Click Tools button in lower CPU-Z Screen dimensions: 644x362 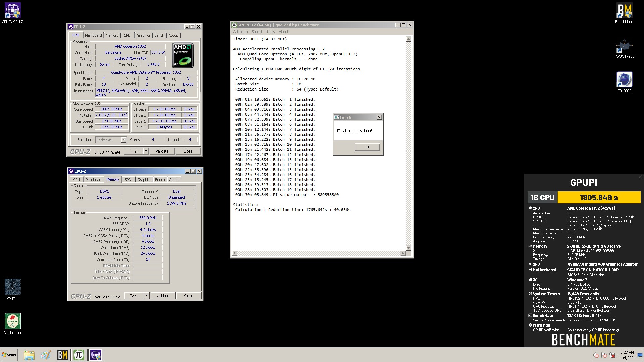(134, 296)
